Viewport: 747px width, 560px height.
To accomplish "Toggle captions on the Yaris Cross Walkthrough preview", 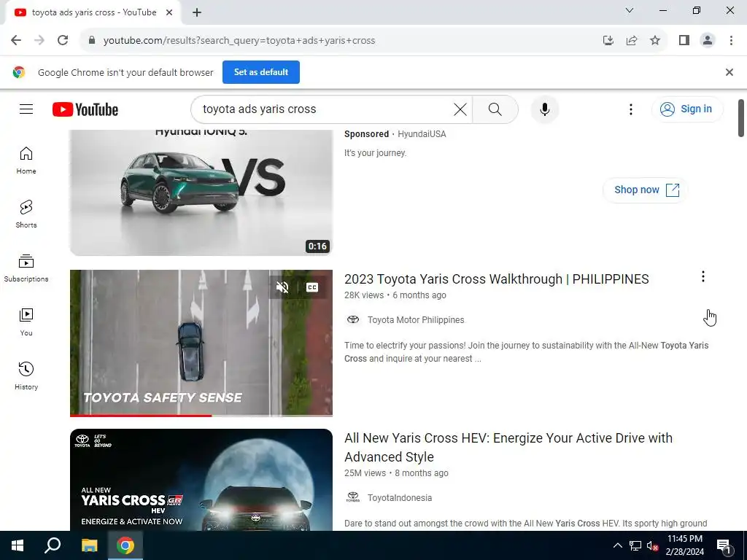I will click(312, 287).
